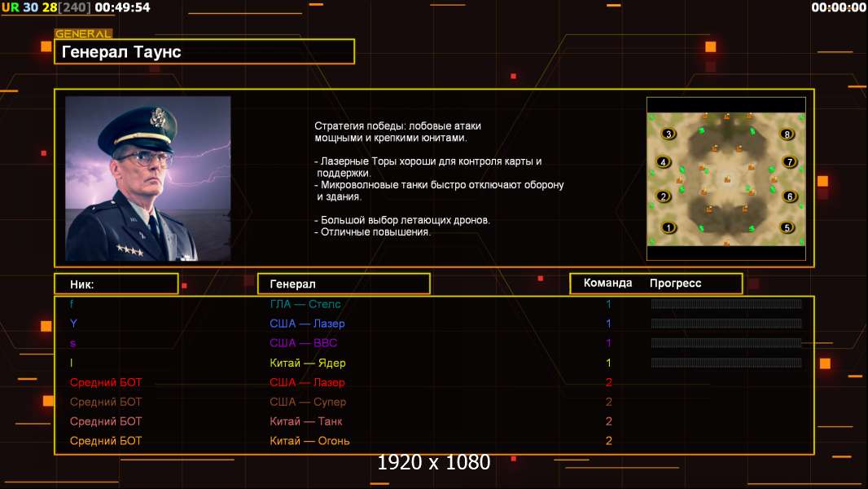Click start position 3 on the minimap
The height and width of the screenshot is (489, 868).
click(x=669, y=134)
